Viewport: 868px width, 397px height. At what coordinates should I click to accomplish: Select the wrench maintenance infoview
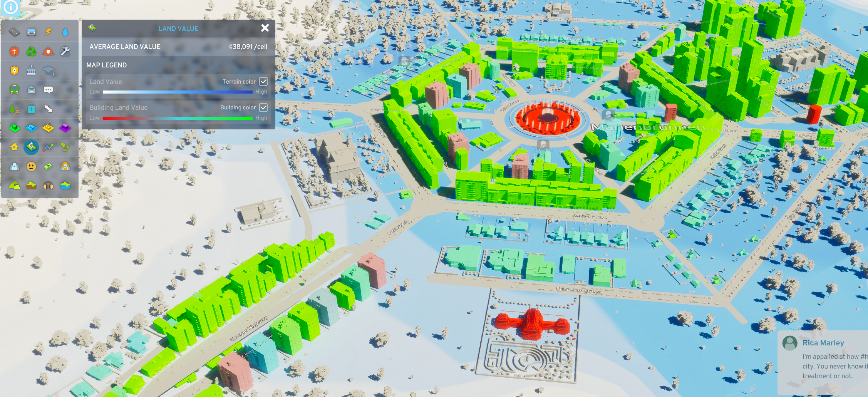tap(65, 51)
